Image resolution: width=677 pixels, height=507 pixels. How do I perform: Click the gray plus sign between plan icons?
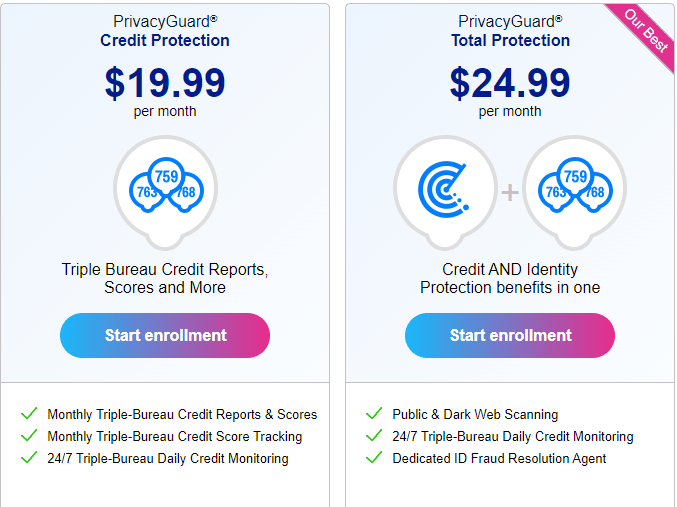pos(510,192)
